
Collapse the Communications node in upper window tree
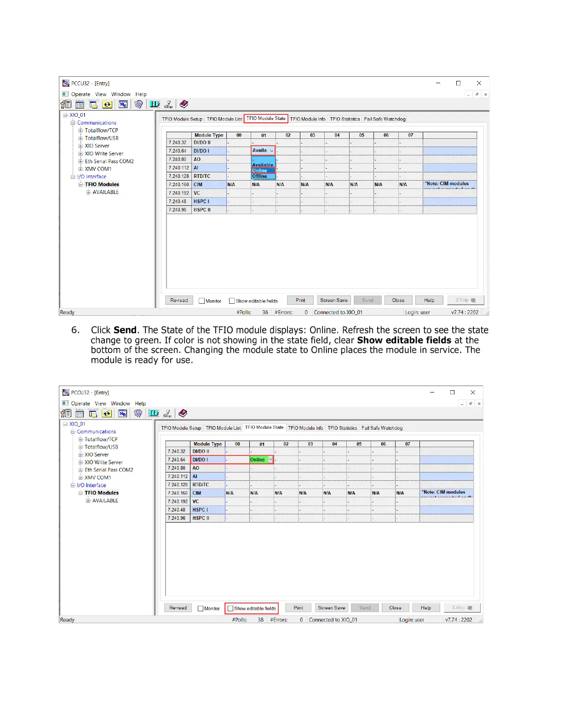click(x=73, y=123)
